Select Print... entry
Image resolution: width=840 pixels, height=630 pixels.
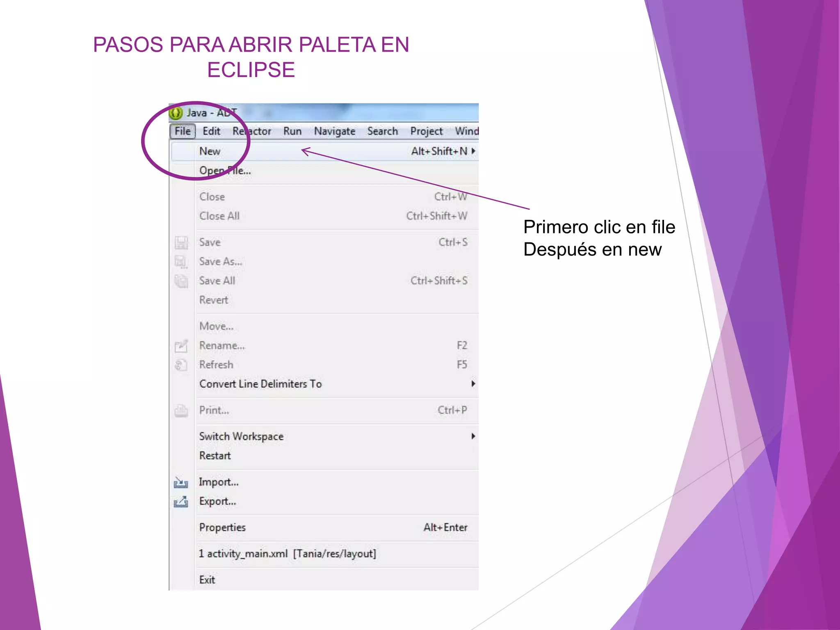324,411
